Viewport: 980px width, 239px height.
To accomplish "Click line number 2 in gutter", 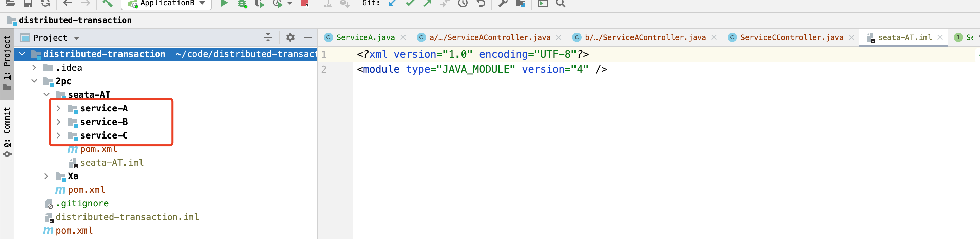I will coord(324,69).
